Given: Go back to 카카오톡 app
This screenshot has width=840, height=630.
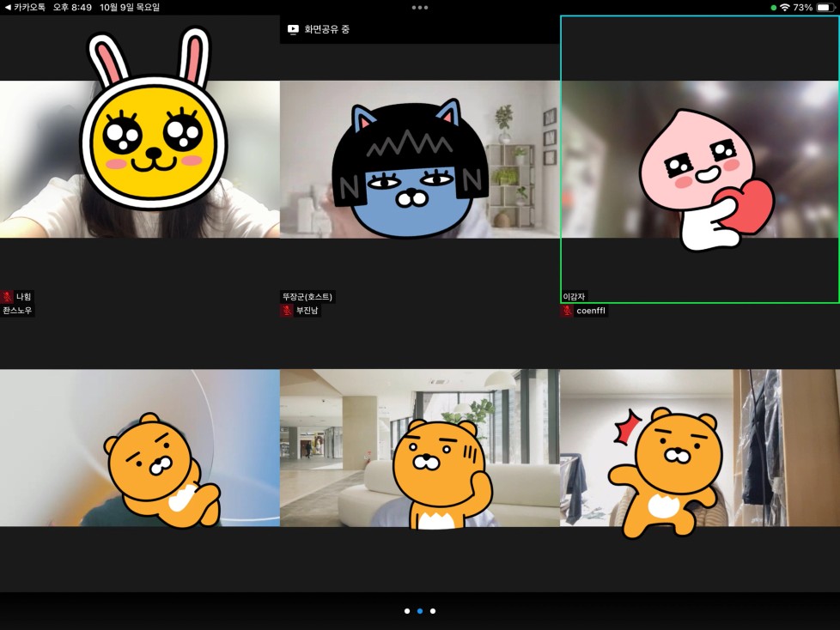Looking at the screenshot, I should [26, 7].
